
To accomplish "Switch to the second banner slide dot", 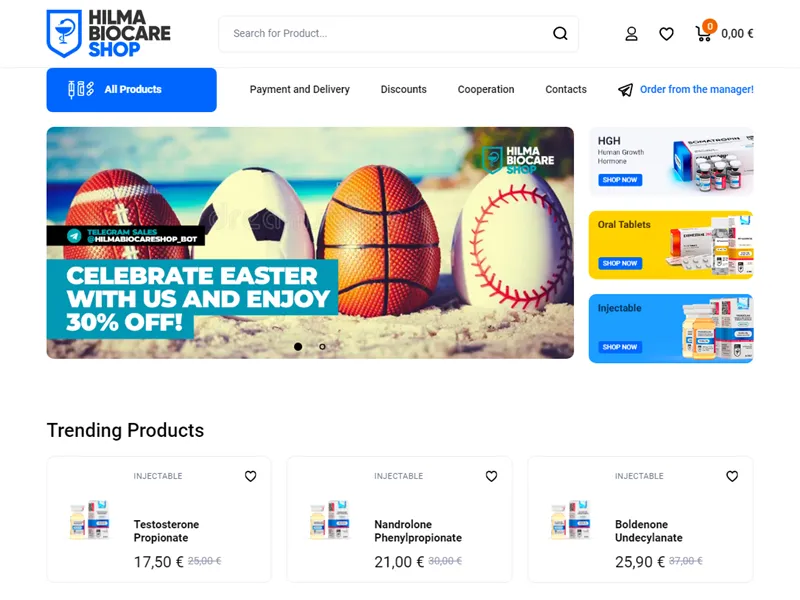I will point(322,346).
